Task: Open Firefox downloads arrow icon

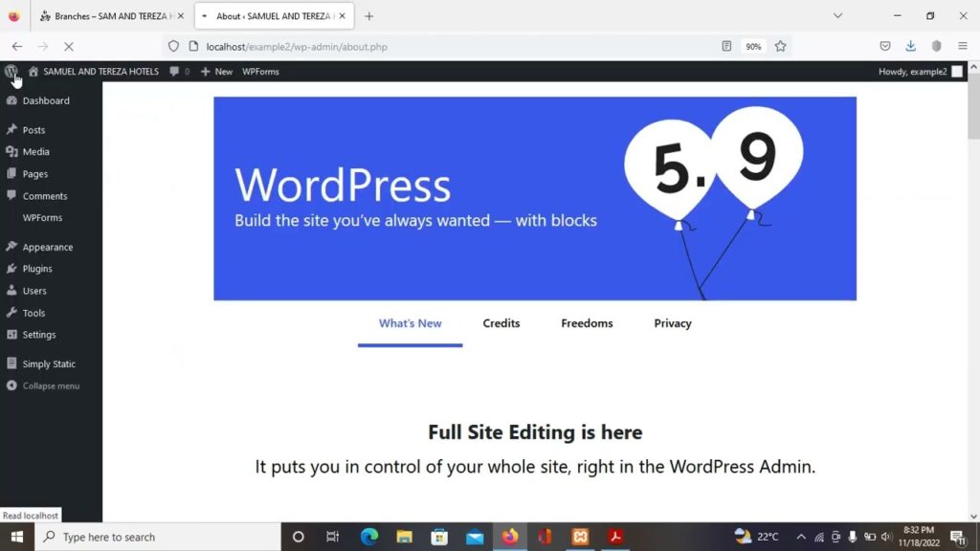Action: pyautogui.click(x=910, y=46)
